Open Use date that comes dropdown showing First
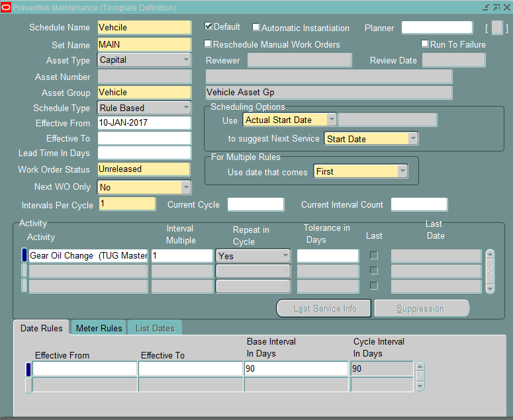The height and width of the screenshot is (420, 513). coord(361,171)
